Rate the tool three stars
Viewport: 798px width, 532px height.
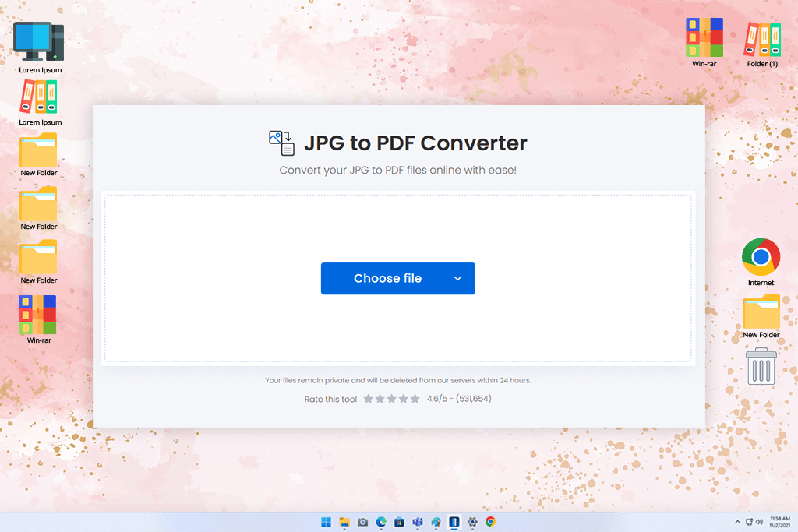pyautogui.click(x=391, y=399)
